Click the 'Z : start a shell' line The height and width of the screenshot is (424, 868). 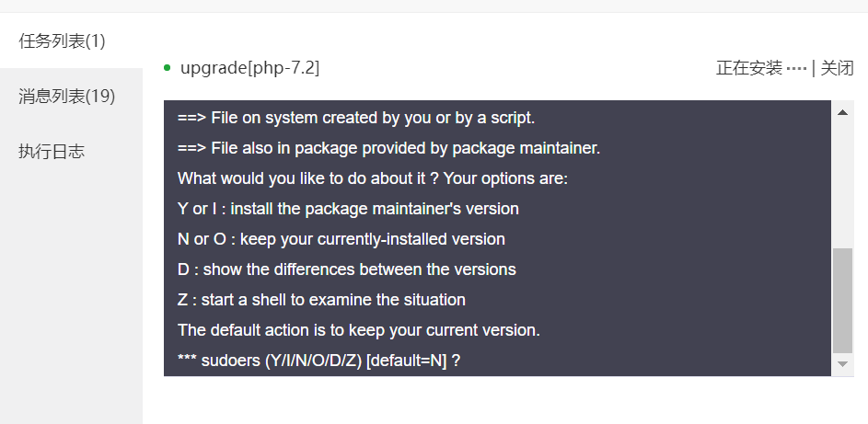321,300
